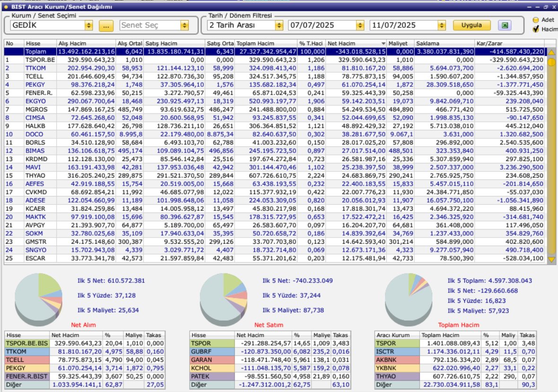Click the yellow KCHOL legend cell

point(212,368)
